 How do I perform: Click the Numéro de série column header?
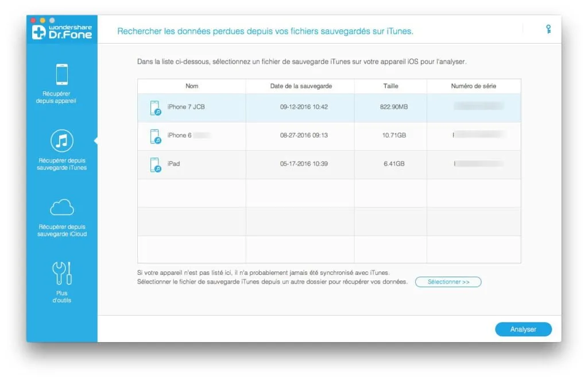pyautogui.click(x=473, y=86)
